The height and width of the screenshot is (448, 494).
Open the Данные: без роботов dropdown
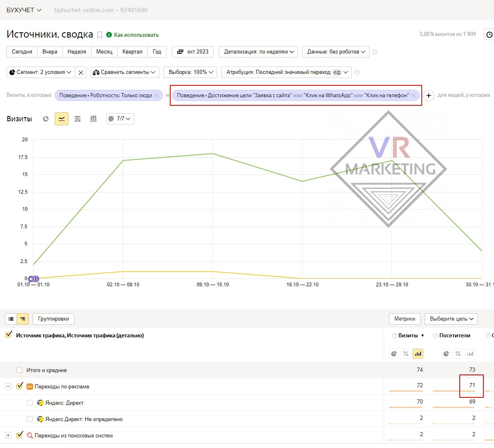(336, 52)
